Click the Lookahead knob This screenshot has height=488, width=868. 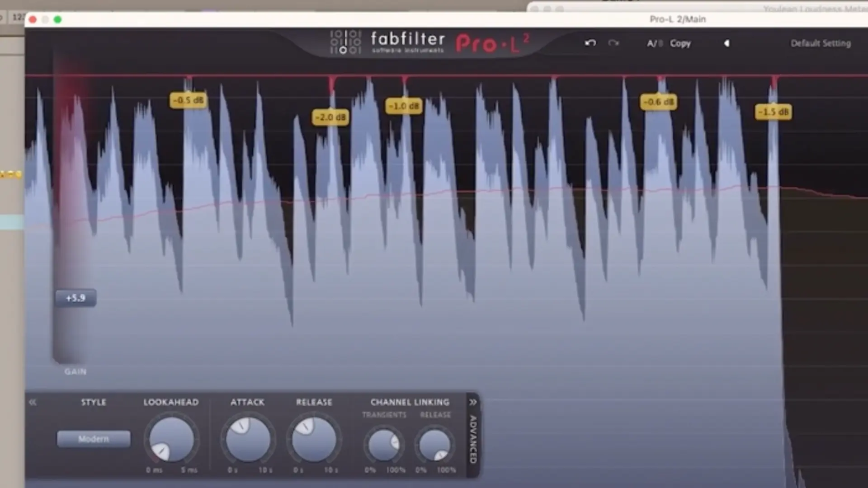point(171,440)
